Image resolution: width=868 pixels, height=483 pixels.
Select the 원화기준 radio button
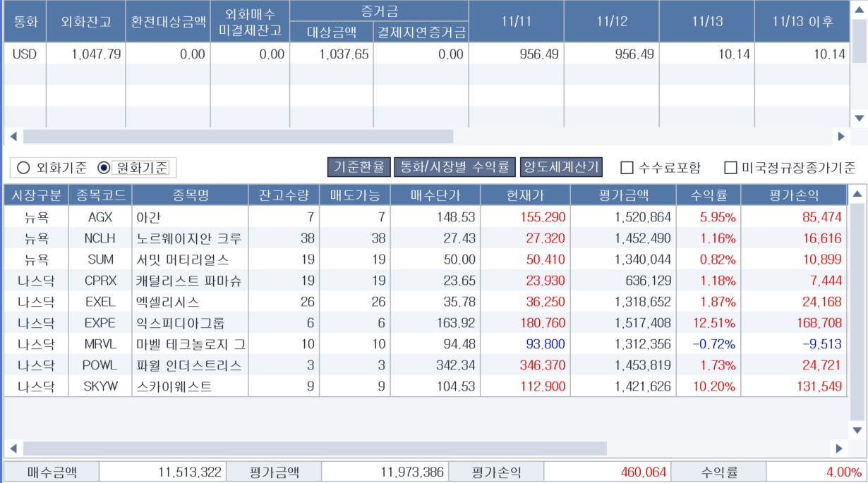click(x=104, y=168)
